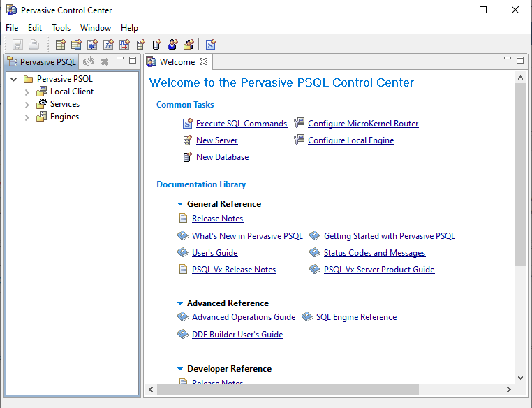Collapse the Advanced Reference section
The width and height of the screenshot is (532, 408).
tap(180, 303)
